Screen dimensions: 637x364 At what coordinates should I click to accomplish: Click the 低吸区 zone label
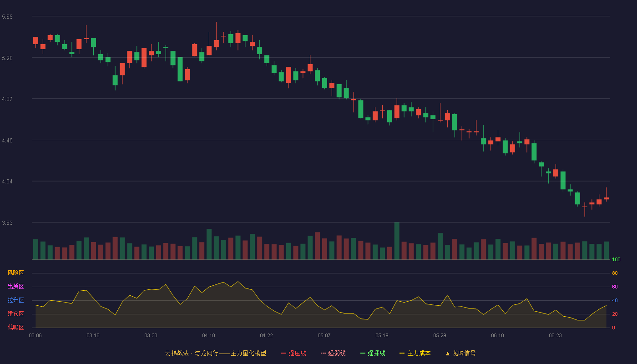[x=16, y=328]
